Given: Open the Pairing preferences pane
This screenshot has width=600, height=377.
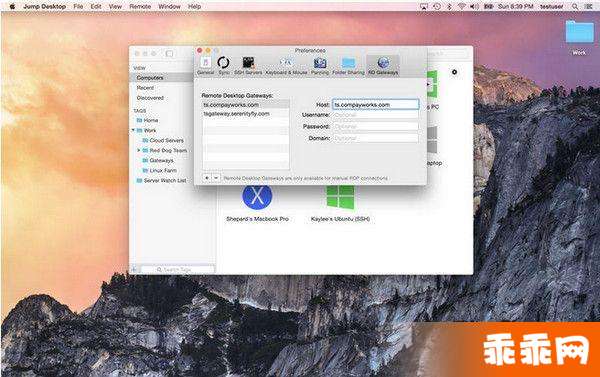Looking at the screenshot, I should click(x=320, y=65).
